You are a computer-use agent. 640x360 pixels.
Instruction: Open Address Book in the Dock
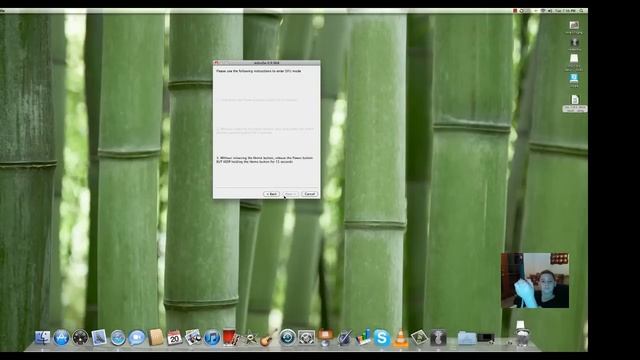tap(156, 338)
